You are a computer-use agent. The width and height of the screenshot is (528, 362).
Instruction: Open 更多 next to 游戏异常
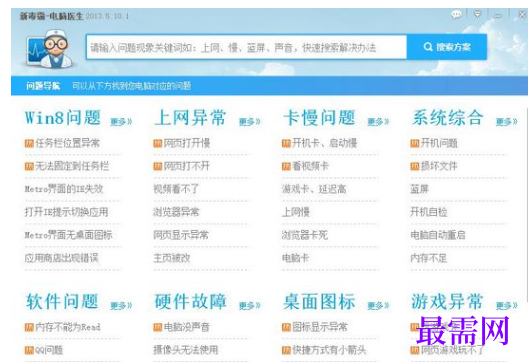point(506,305)
